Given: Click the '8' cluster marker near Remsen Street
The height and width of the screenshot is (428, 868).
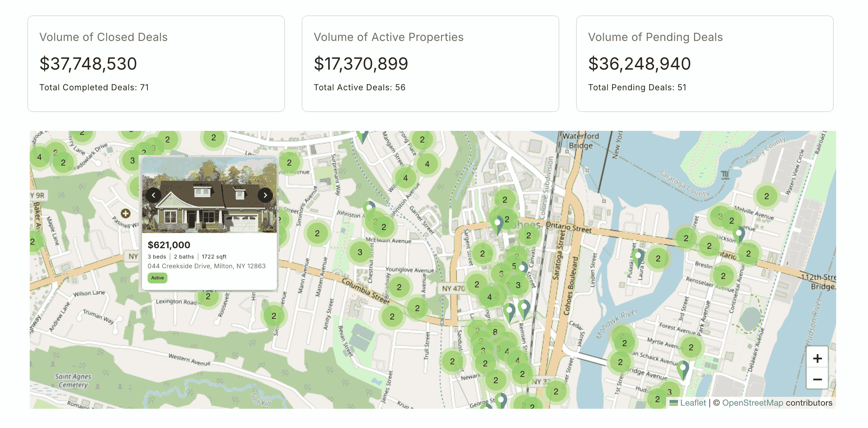Looking at the screenshot, I should (x=495, y=331).
